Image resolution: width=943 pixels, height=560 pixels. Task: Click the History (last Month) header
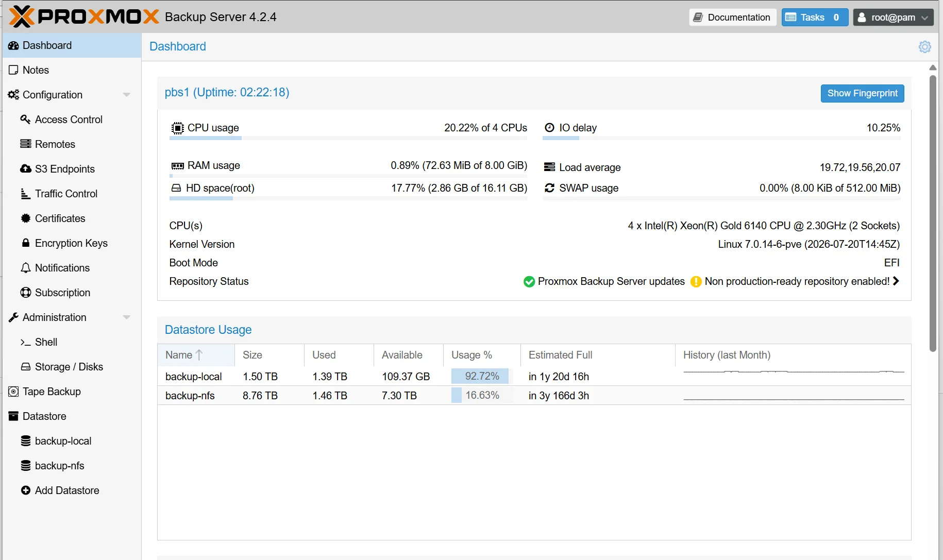[793, 355]
